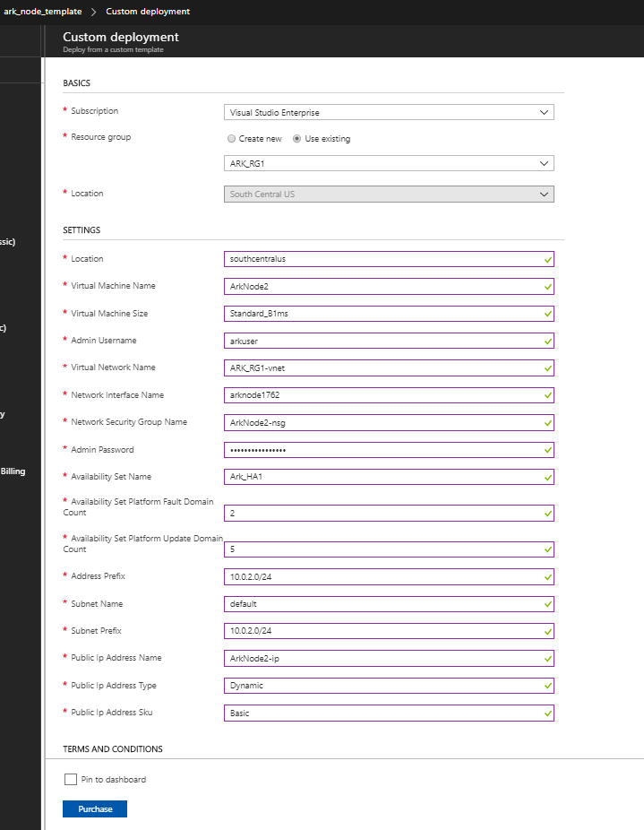Select the Use existing resource group radio
644x830 pixels.
pos(297,139)
